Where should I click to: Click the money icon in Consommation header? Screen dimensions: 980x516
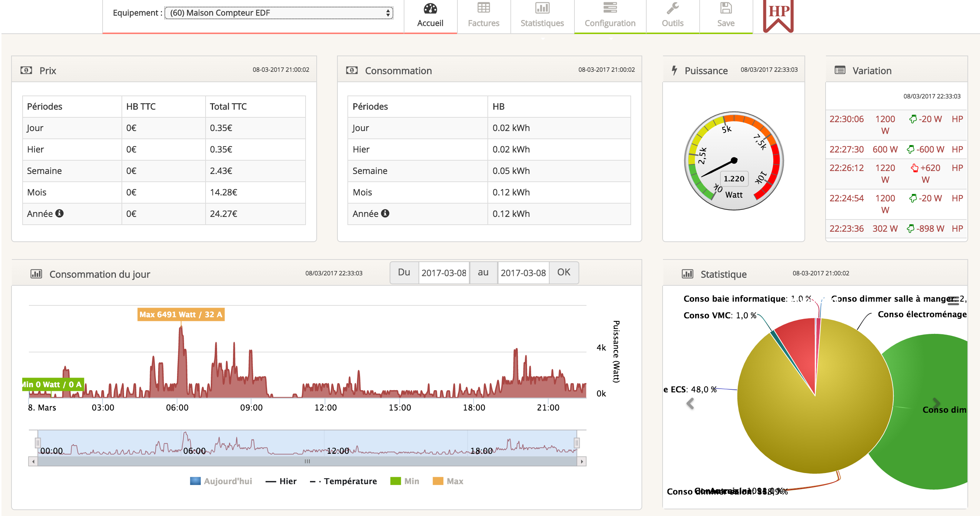click(x=351, y=70)
